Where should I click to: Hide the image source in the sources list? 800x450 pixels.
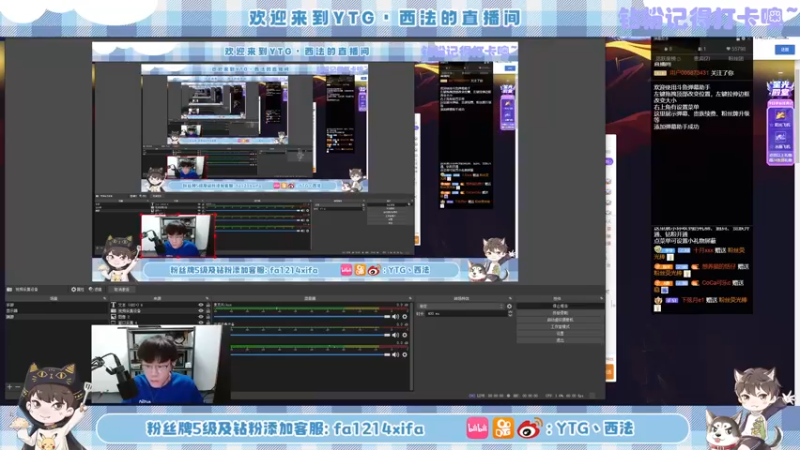coord(201,317)
